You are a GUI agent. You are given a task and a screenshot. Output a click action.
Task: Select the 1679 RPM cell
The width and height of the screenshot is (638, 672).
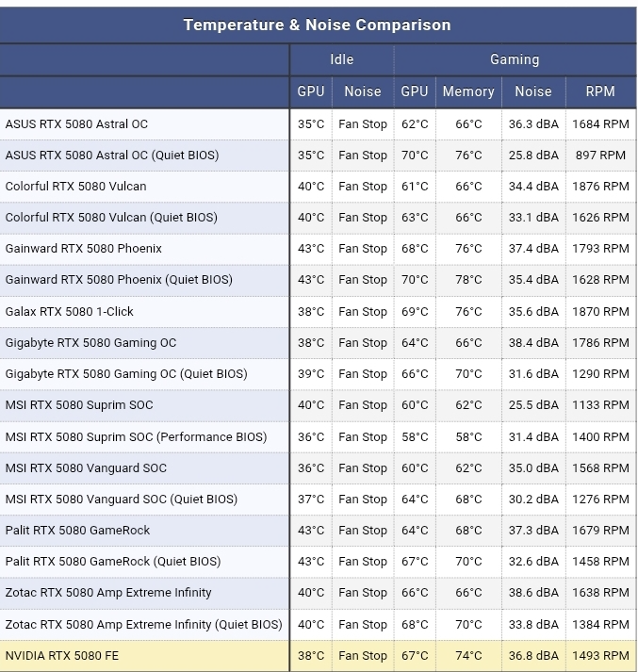pos(600,530)
